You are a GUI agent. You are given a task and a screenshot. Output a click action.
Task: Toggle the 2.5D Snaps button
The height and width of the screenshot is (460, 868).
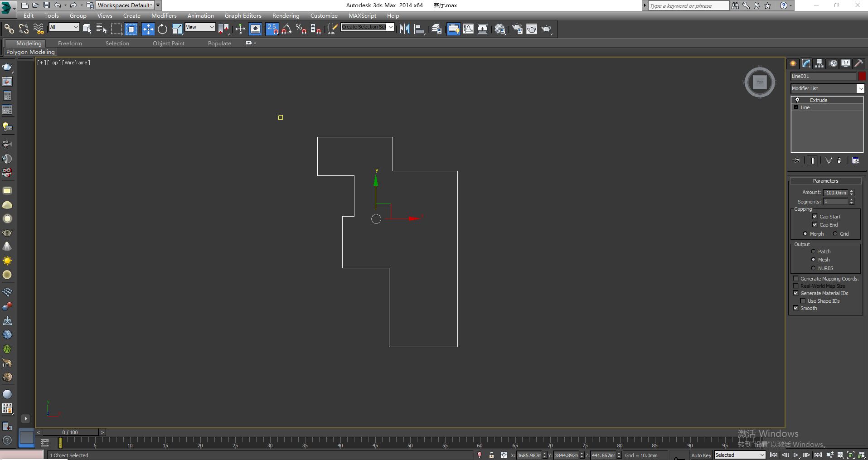point(272,29)
